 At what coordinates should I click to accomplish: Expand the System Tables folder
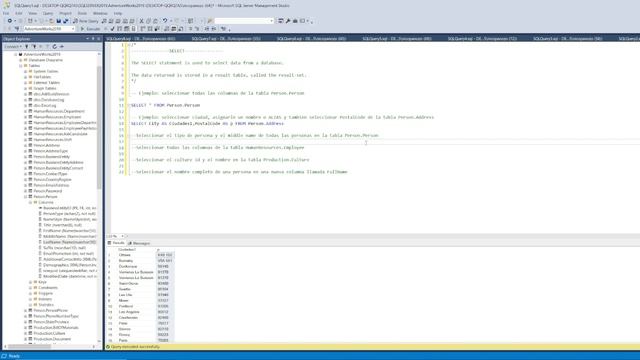click(x=26, y=71)
